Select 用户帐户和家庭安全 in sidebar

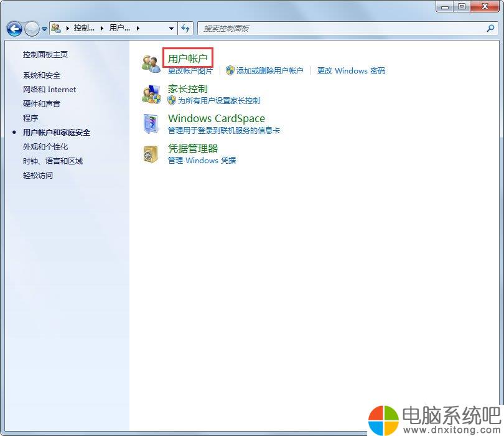point(57,132)
